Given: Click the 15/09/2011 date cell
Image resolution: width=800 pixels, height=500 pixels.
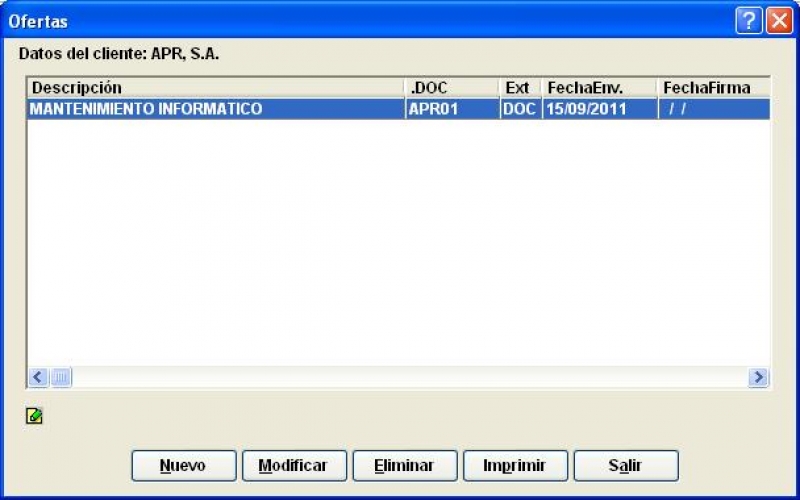Looking at the screenshot, I should click(600, 109).
